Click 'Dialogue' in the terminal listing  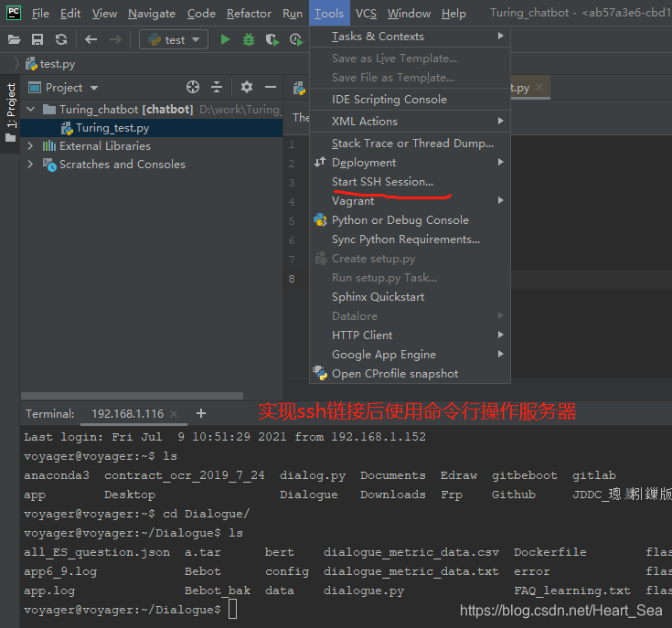[x=309, y=495]
